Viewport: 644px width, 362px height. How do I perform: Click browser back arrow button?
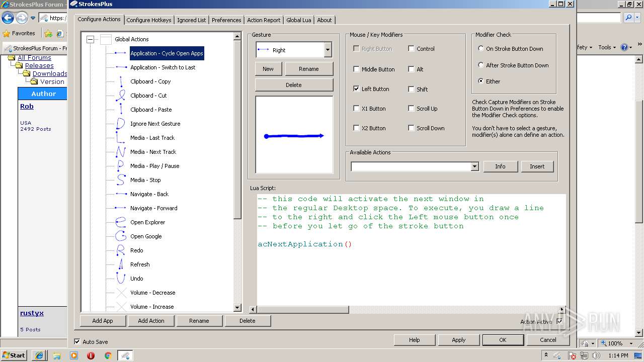click(8, 18)
